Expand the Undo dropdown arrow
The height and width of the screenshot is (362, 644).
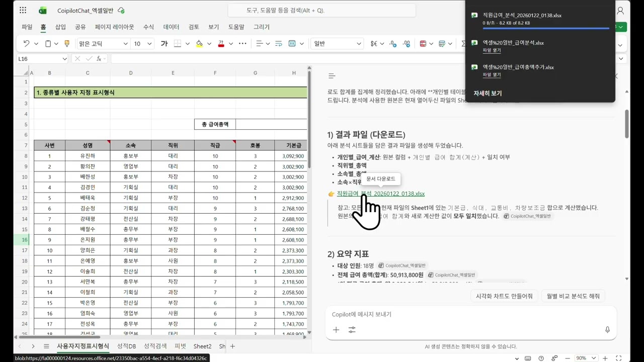36,44
